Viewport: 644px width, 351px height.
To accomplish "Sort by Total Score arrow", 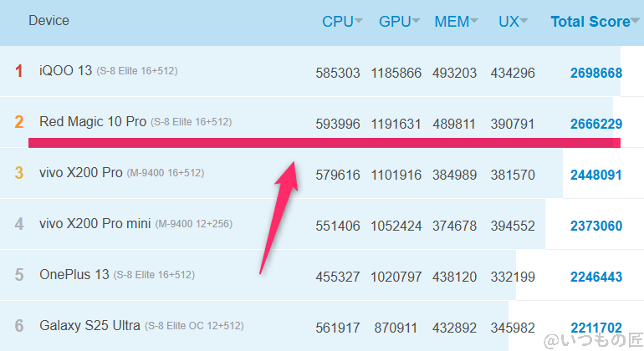I will [635, 22].
